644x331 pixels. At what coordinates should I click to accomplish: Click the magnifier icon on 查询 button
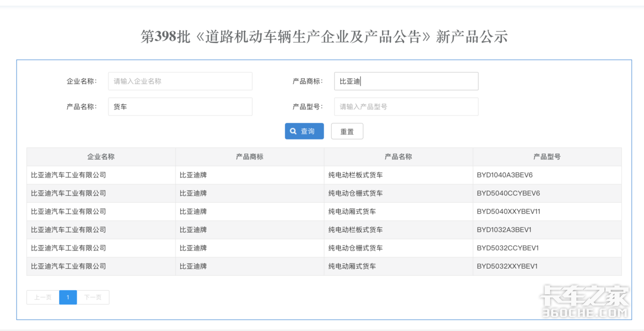click(x=293, y=131)
